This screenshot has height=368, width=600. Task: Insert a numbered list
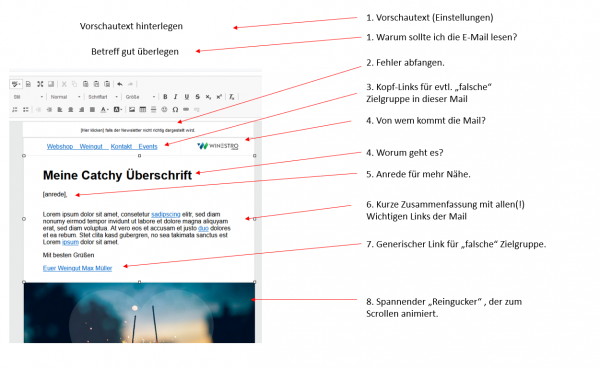click(x=15, y=109)
